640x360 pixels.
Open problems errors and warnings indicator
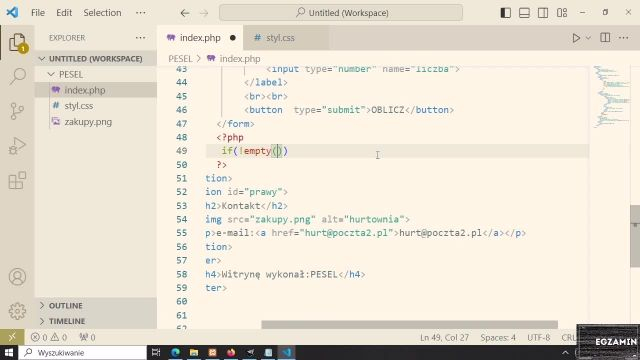pos(49,337)
